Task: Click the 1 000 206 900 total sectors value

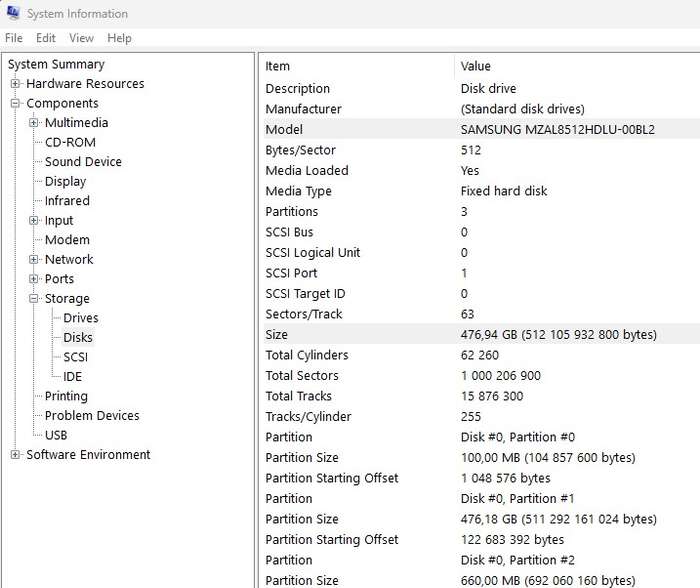Action: point(500,375)
